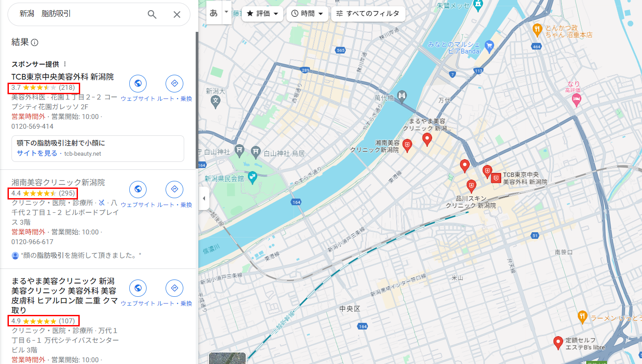Click phone number 0120-569-414
This screenshot has height=364, width=642.
click(32, 126)
